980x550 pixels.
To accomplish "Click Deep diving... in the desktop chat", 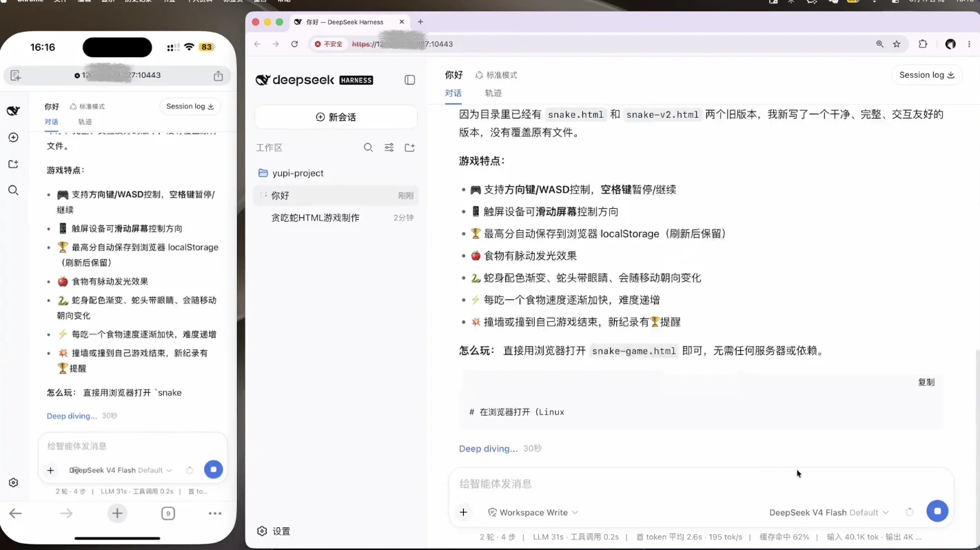I will click(x=488, y=449).
